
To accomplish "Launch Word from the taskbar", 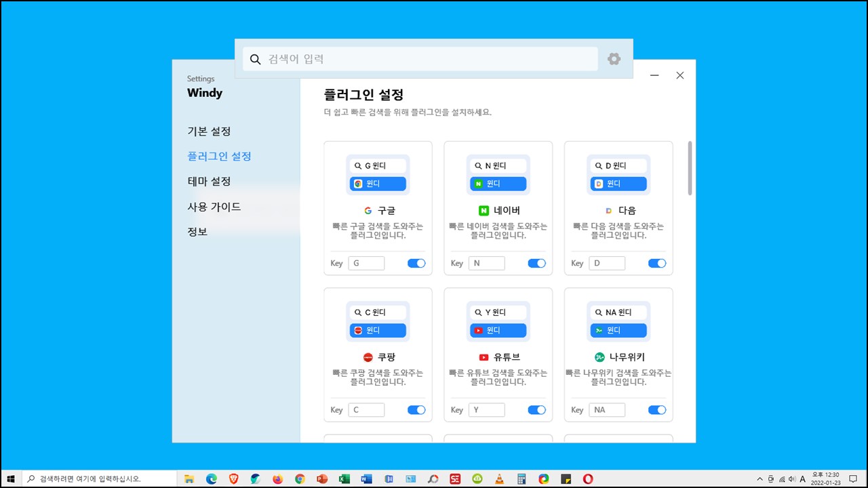I will (366, 479).
